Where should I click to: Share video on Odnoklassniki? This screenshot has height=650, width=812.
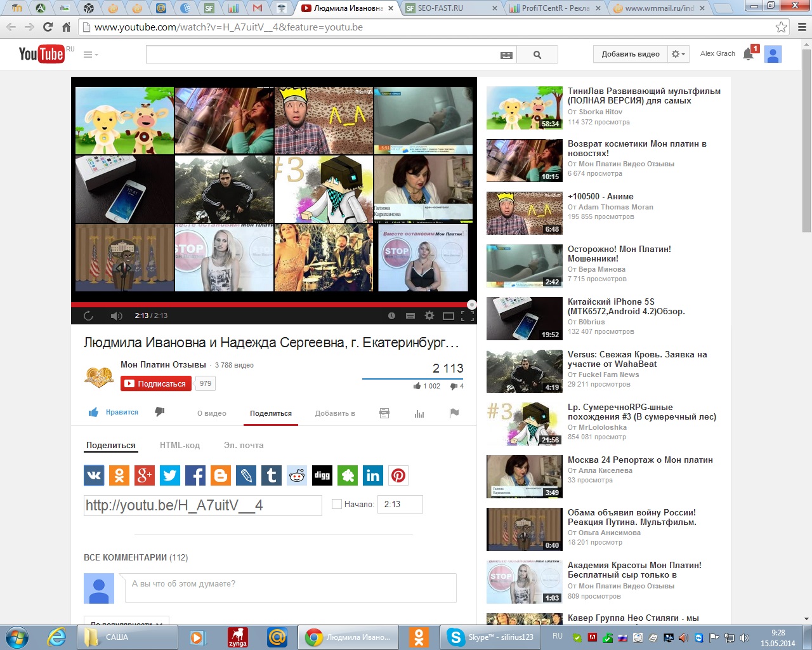click(119, 475)
